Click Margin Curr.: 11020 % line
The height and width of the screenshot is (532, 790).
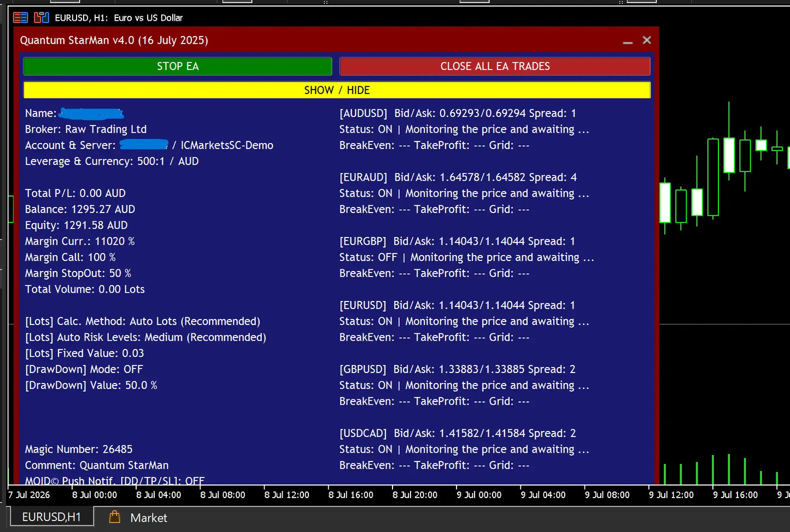point(80,241)
